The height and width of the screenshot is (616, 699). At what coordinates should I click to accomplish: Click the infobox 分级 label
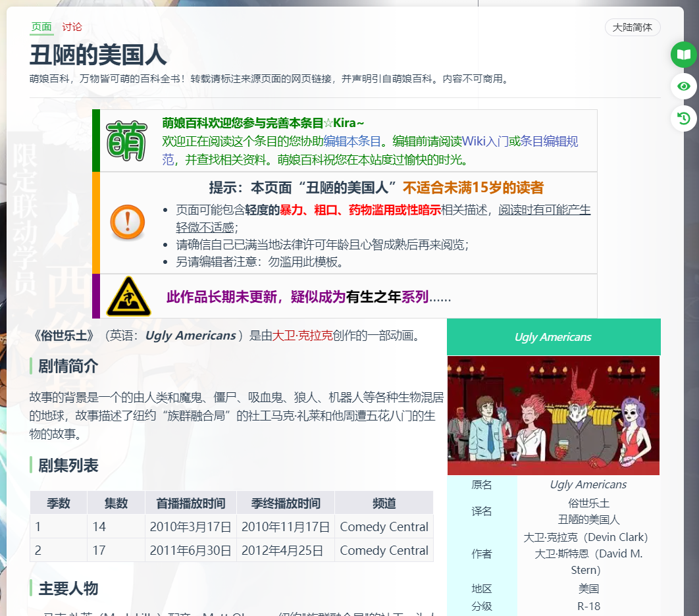[481, 606]
